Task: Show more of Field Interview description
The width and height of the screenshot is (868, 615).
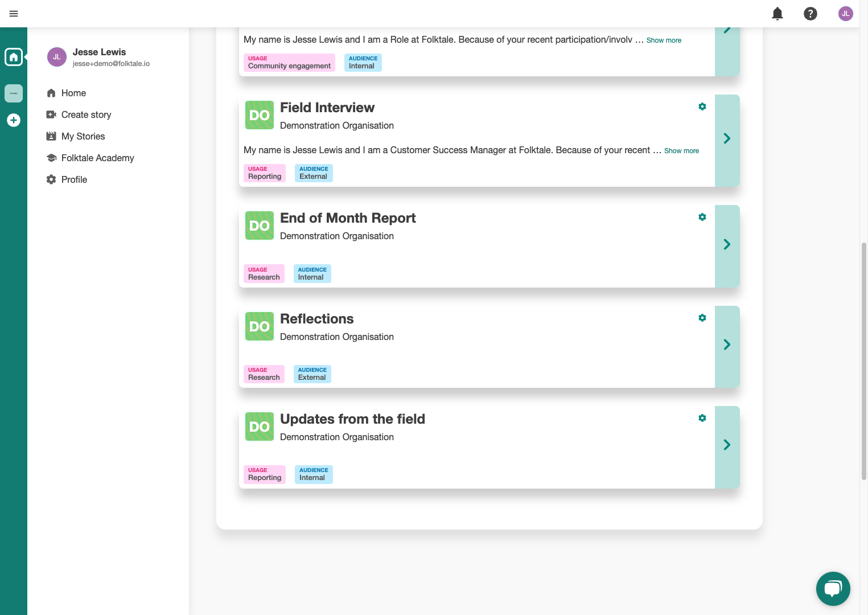Action: (681, 151)
